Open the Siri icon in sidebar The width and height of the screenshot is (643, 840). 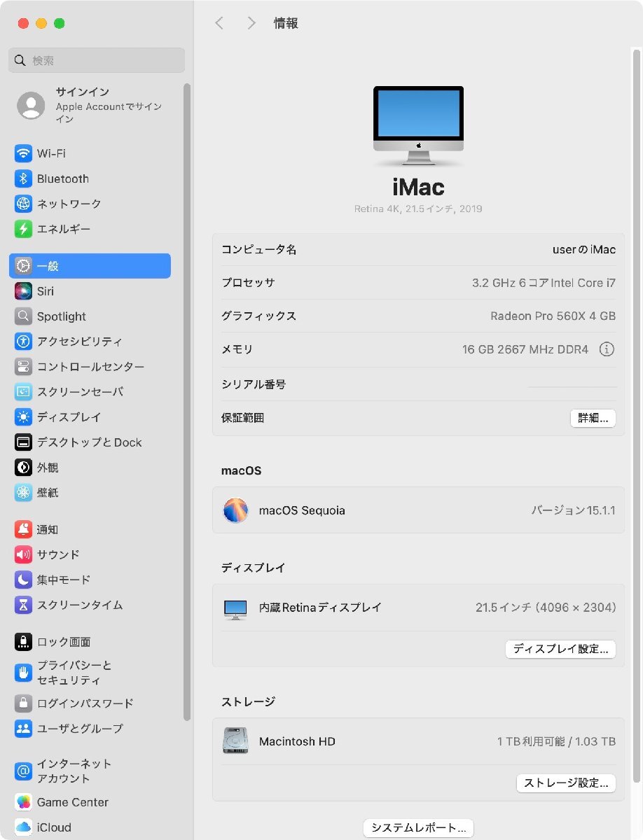[x=24, y=291]
